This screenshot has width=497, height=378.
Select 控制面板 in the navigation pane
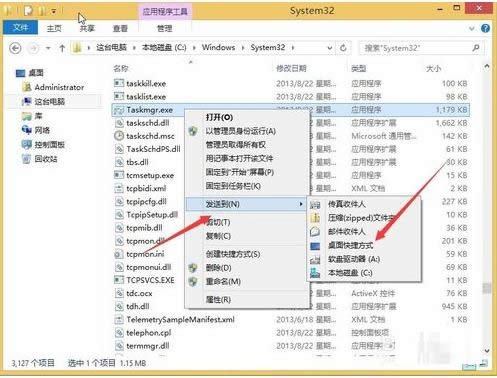[49, 145]
